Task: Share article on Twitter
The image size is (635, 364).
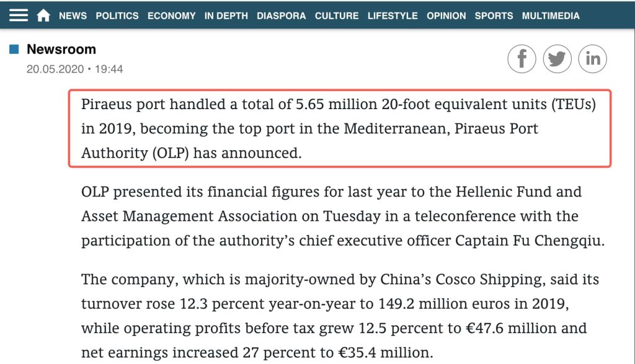Action: click(557, 59)
